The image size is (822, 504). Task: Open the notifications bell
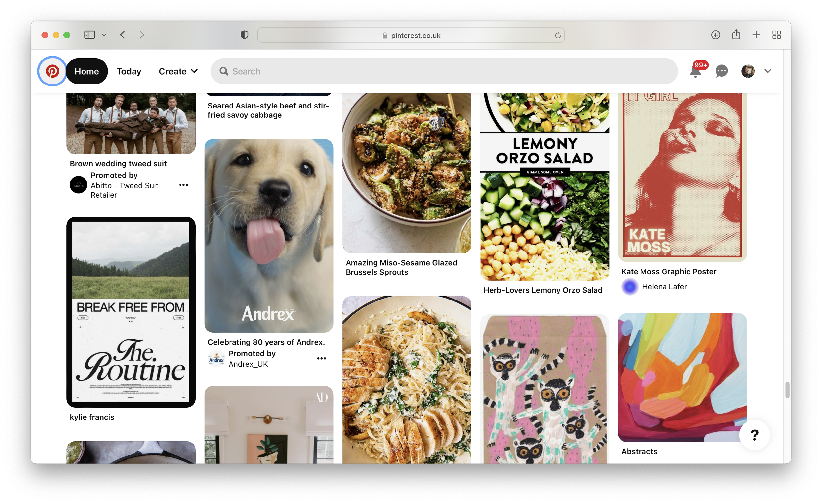point(695,71)
